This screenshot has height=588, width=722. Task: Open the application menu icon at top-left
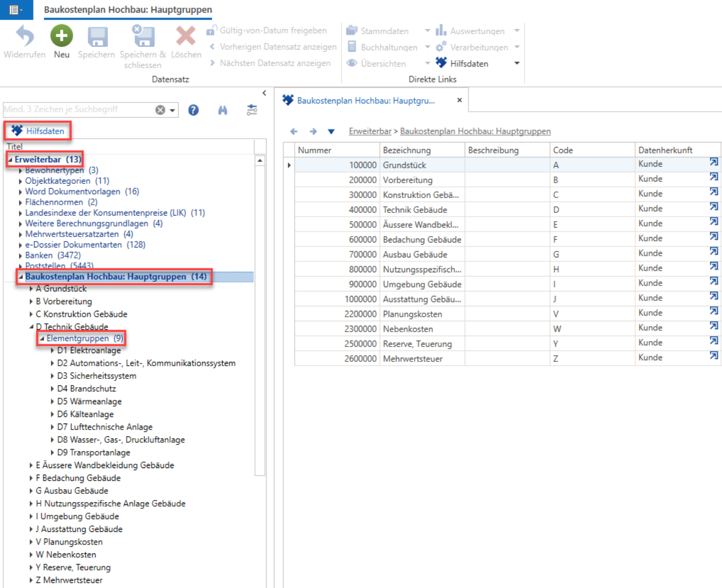tap(16, 10)
